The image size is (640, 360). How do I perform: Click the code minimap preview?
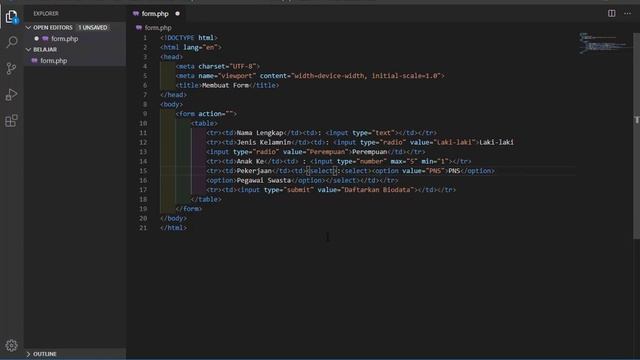[604, 43]
